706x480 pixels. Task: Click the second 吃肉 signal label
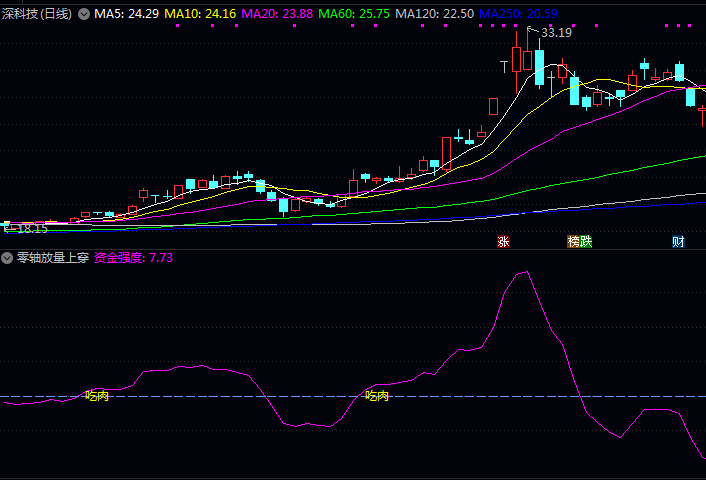[377, 396]
